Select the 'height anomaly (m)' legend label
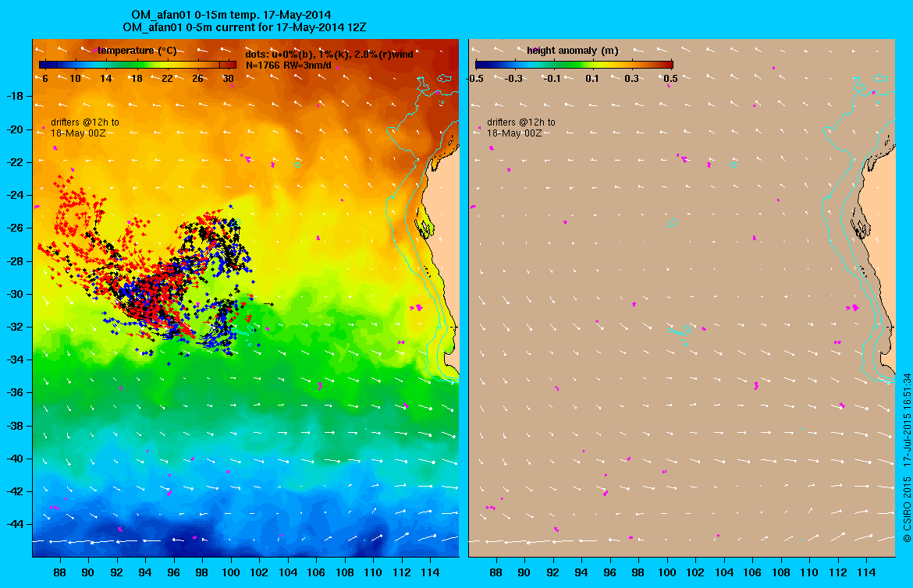 point(572,51)
